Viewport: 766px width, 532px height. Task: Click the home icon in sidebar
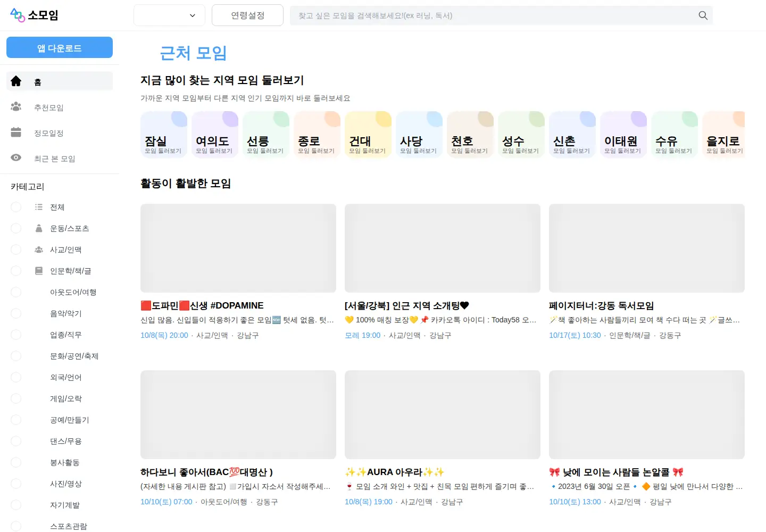[16, 81]
